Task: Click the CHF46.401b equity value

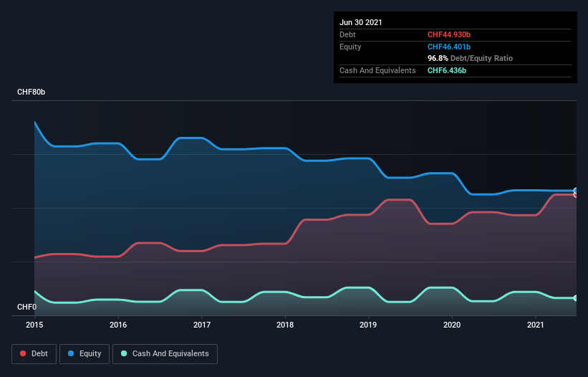Action: click(449, 47)
